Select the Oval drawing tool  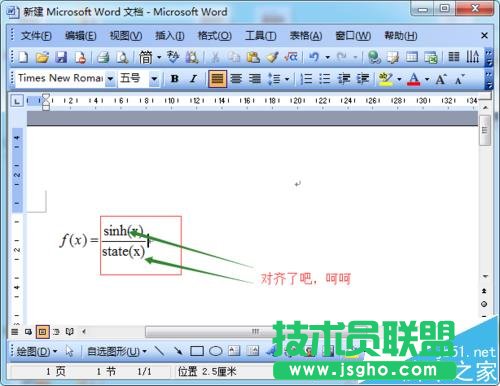click(x=216, y=351)
